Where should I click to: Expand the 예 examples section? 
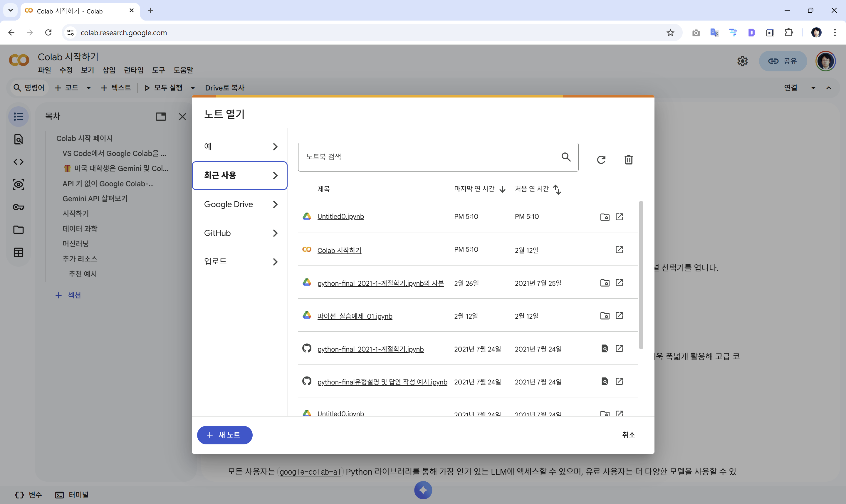click(240, 147)
